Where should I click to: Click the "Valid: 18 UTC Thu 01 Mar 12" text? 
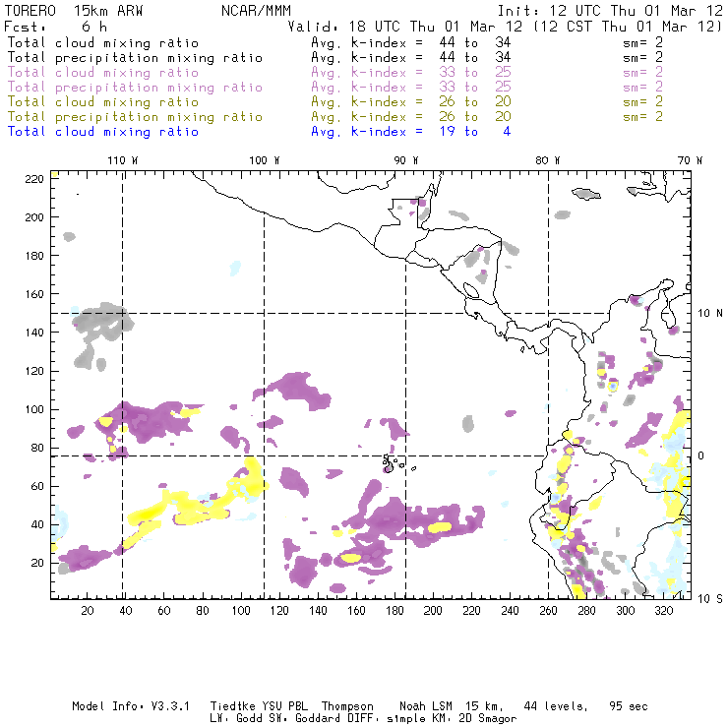(405, 27)
